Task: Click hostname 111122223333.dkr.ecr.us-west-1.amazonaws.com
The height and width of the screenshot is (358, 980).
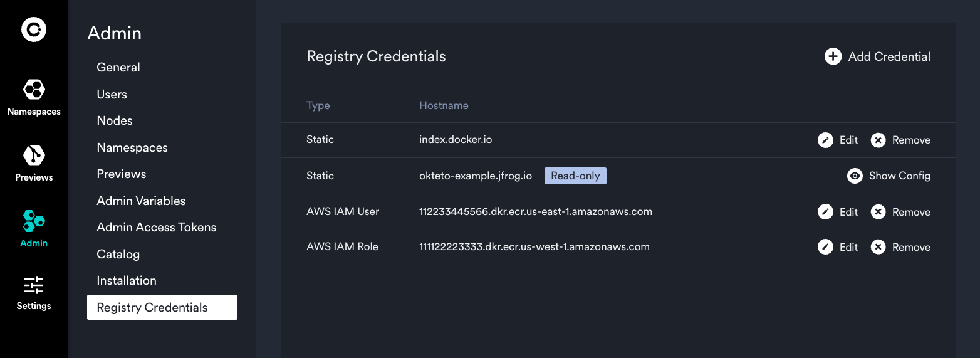Action: click(x=534, y=246)
